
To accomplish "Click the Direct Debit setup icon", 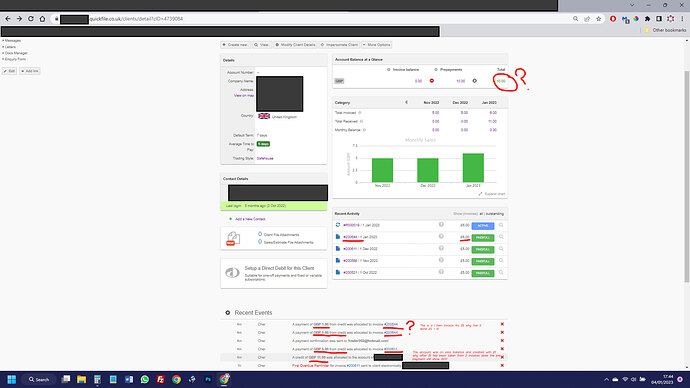I will 232,273.
